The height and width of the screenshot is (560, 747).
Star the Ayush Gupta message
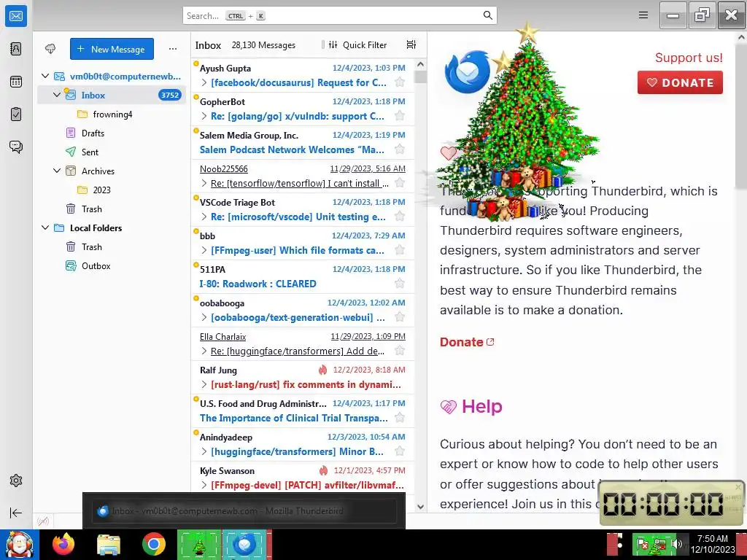click(x=400, y=82)
